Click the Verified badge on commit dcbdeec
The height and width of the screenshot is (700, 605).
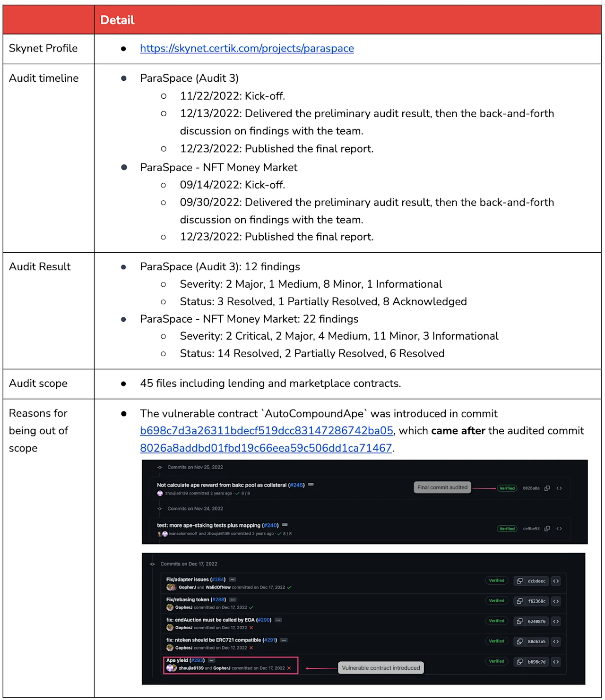497,580
